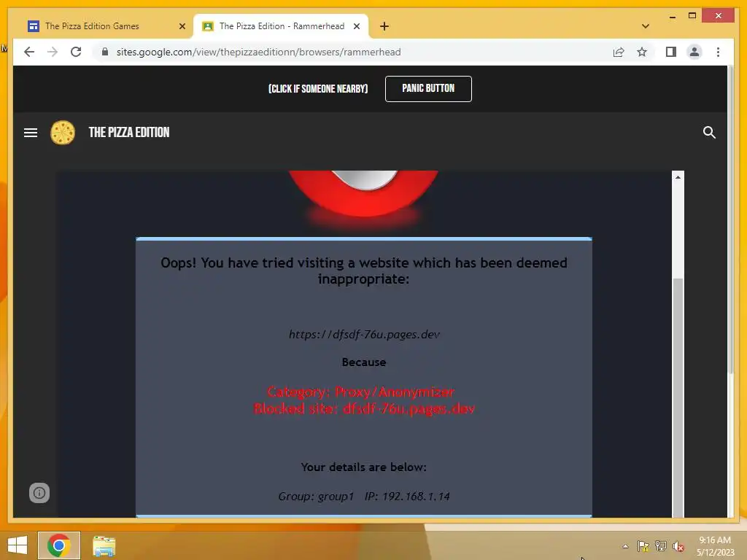This screenshot has height=560, width=747.
Task: Open a new browser tab
Action: pyautogui.click(x=384, y=26)
